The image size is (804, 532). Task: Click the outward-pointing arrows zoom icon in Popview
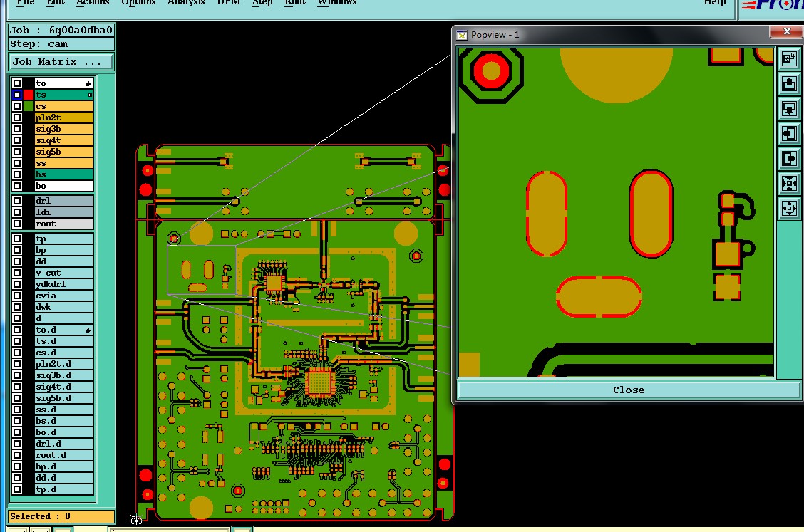(789, 209)
